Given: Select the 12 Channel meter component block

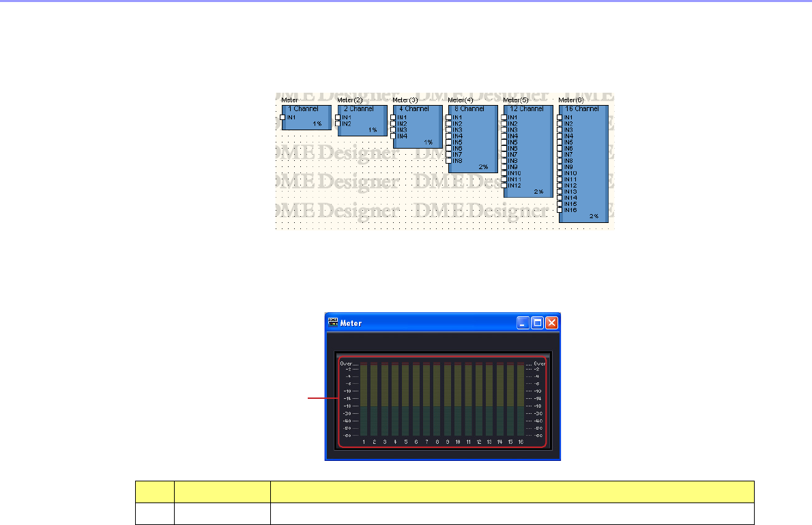Looking at the screenshot, I should [x=529, y=151].
